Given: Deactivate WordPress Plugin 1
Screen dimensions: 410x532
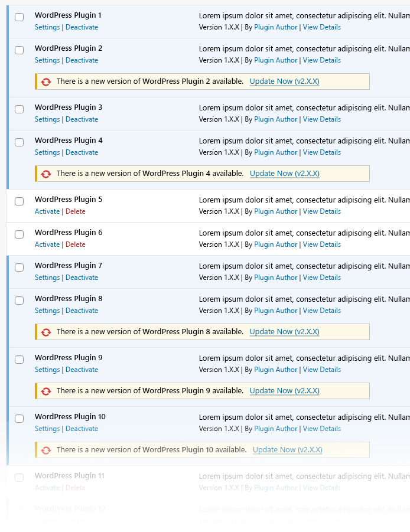Looking at the screenshot, I should (82, 27).
